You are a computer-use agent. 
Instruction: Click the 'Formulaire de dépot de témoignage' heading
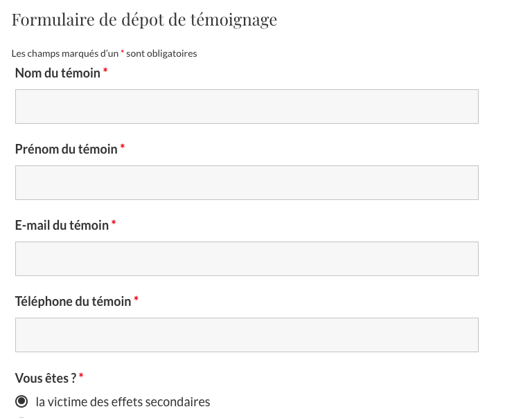click(x=144, y=19)
